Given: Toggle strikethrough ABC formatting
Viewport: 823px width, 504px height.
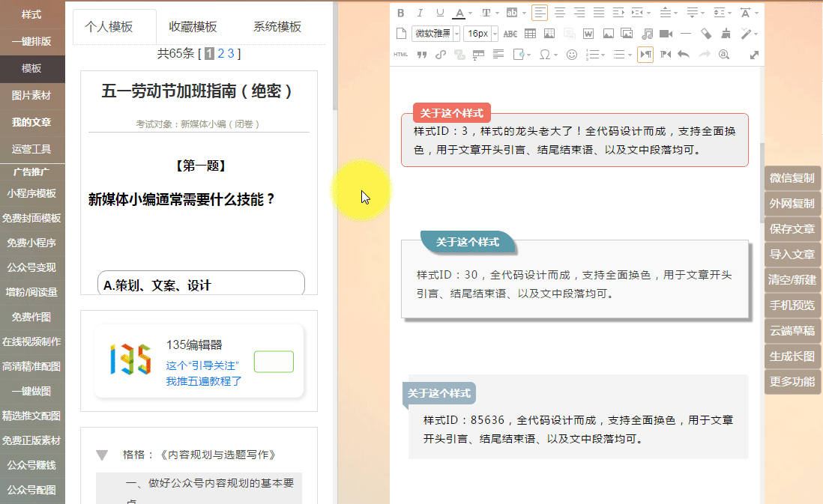Looking at the screenshot, I should (x=510, y=34).
